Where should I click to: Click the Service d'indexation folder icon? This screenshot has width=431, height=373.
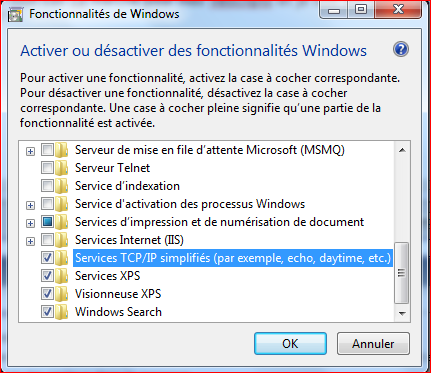point(62,186)
